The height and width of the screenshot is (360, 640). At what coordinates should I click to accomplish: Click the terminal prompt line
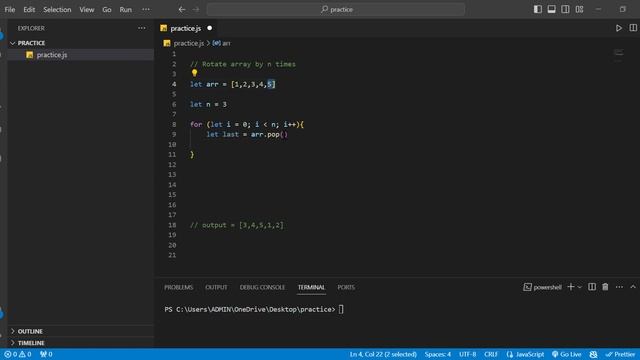(x=254, y=309)
